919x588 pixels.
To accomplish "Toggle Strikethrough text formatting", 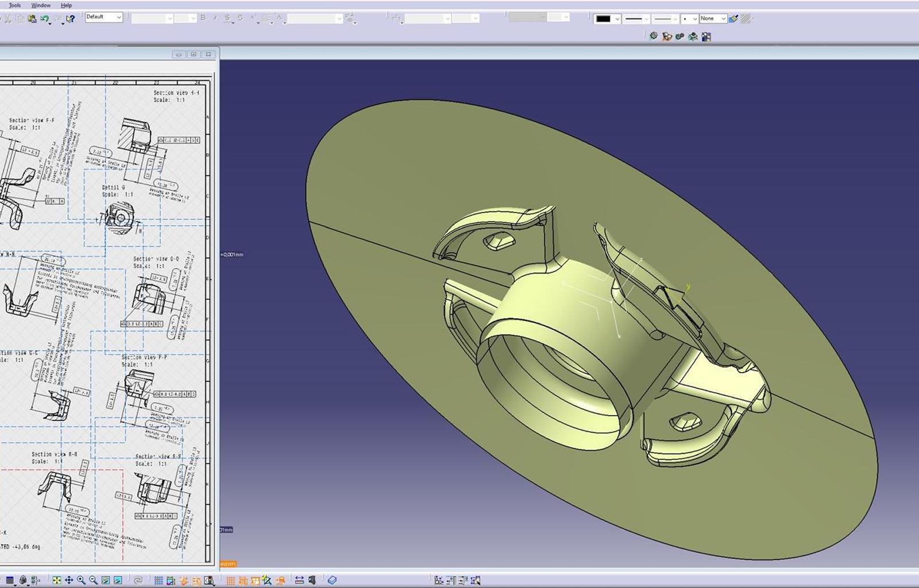I will pyautogui.click(x=240, y=18).
